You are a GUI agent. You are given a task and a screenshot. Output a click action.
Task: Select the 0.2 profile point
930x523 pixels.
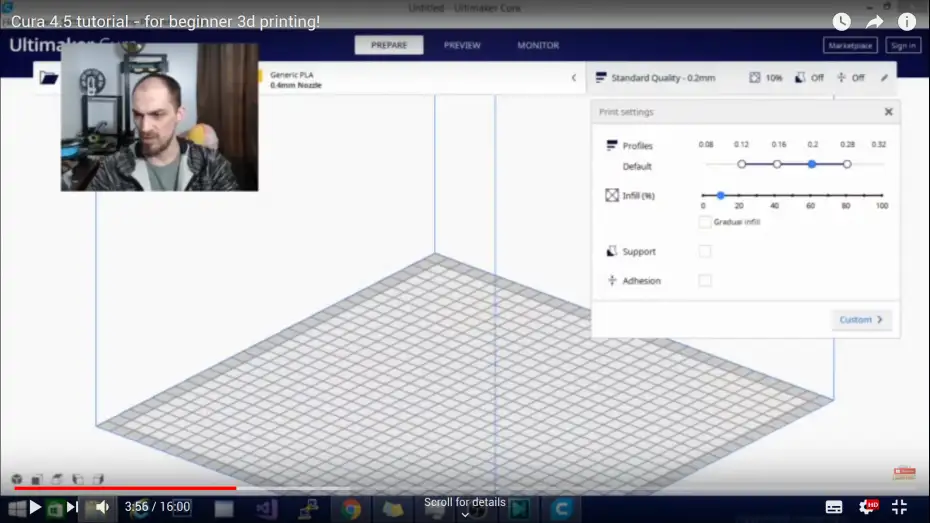coord(812,164)
